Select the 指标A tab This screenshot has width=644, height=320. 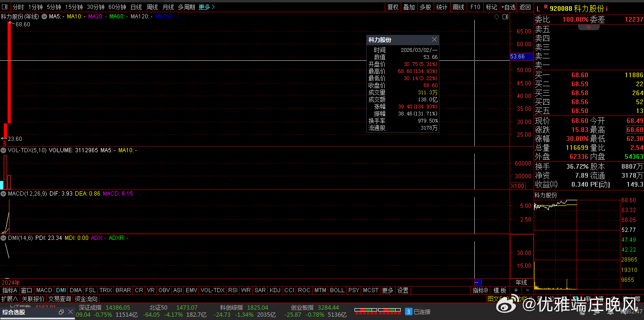[x=9, y=290]
